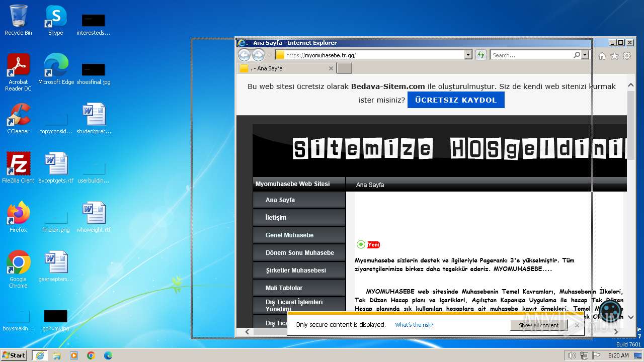Open whoweight.rtf document icon
The image size is (644, 362).
pos(94,217)
